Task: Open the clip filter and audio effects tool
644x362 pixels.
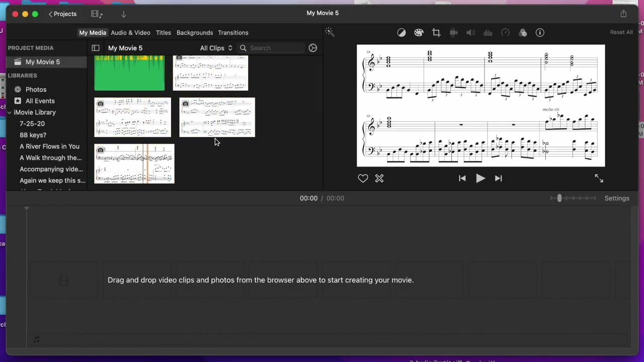Action: [x=523, y=33]
